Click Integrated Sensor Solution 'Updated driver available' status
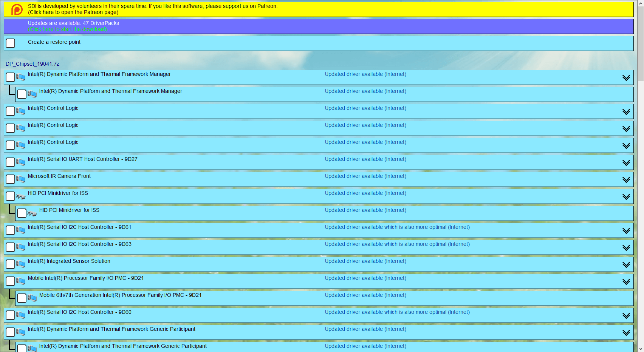The height and width of the screenshot is (352, 644). coord(365,261)
